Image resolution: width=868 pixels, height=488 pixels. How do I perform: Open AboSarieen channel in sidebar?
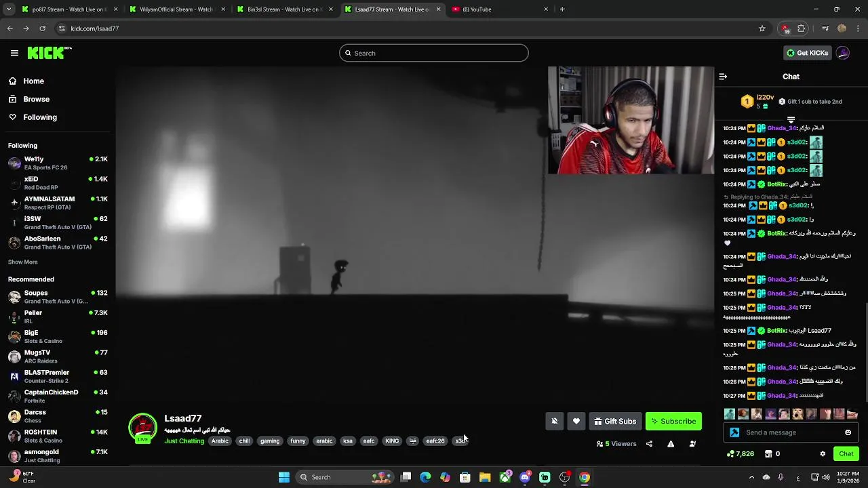tap(58, 243)
